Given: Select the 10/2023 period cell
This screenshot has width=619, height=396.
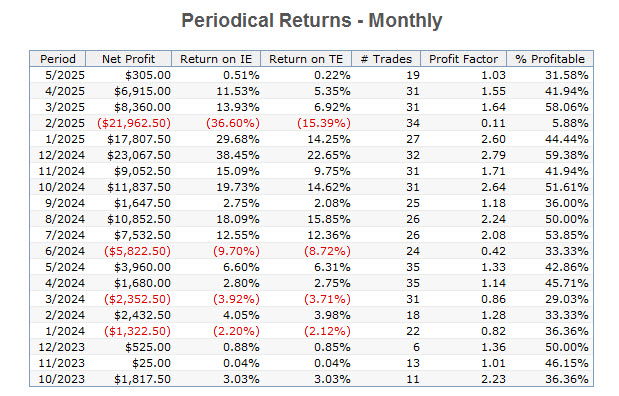Looking at the screenshot, I should [62, 379].
